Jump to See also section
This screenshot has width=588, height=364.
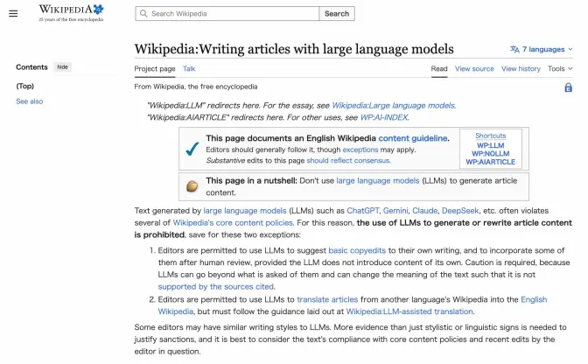coord(29,101)
